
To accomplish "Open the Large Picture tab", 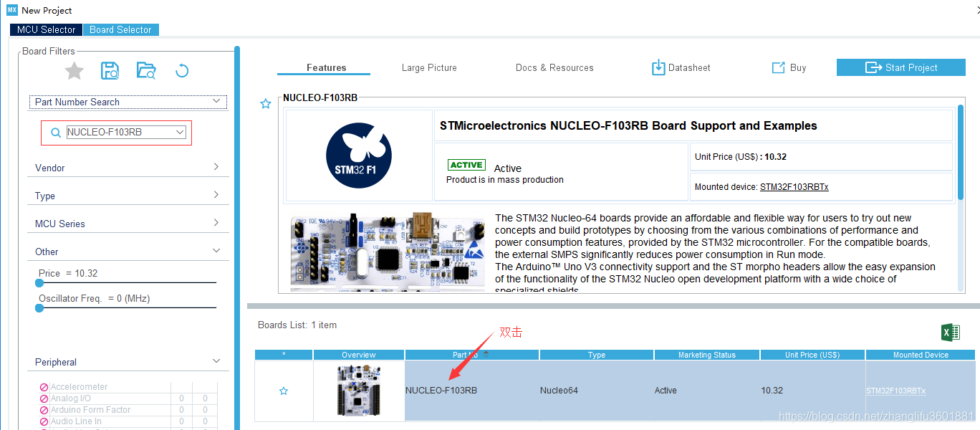I will point(429,67).
